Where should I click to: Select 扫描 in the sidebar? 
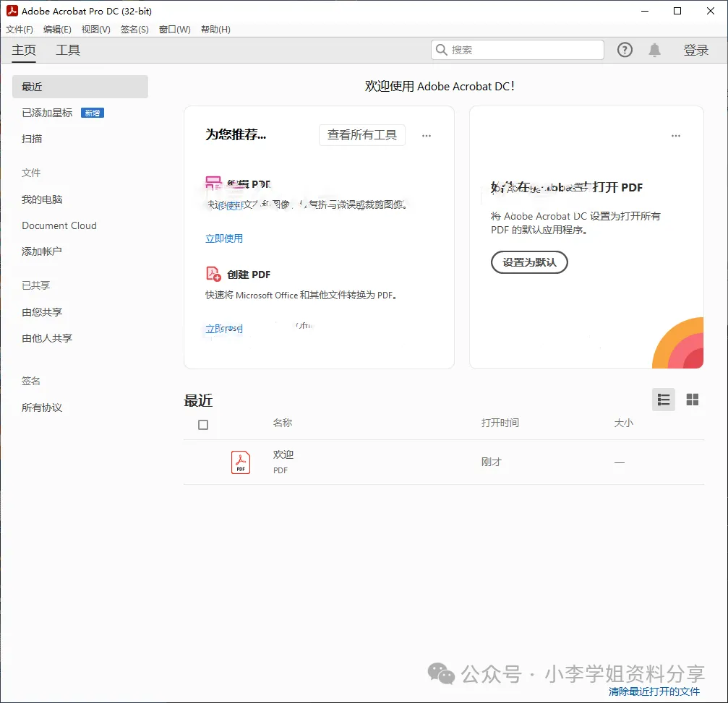coord(32,139)
